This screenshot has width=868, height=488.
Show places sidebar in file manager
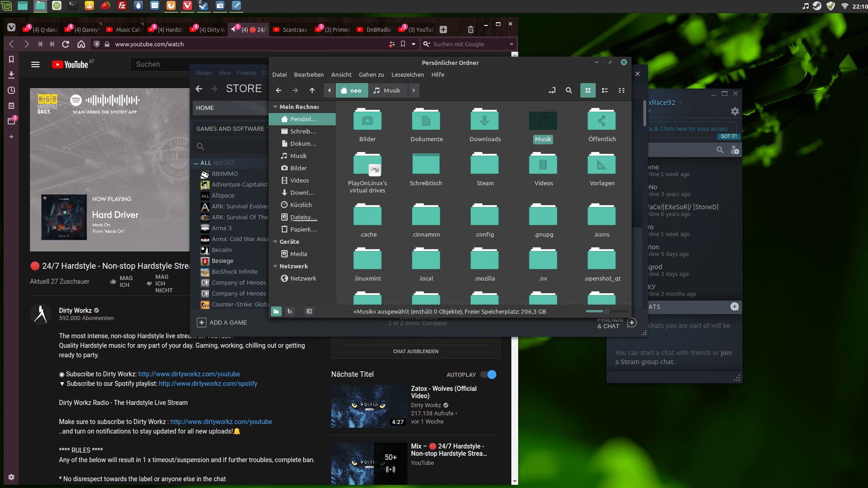click(x=276, y=311)
